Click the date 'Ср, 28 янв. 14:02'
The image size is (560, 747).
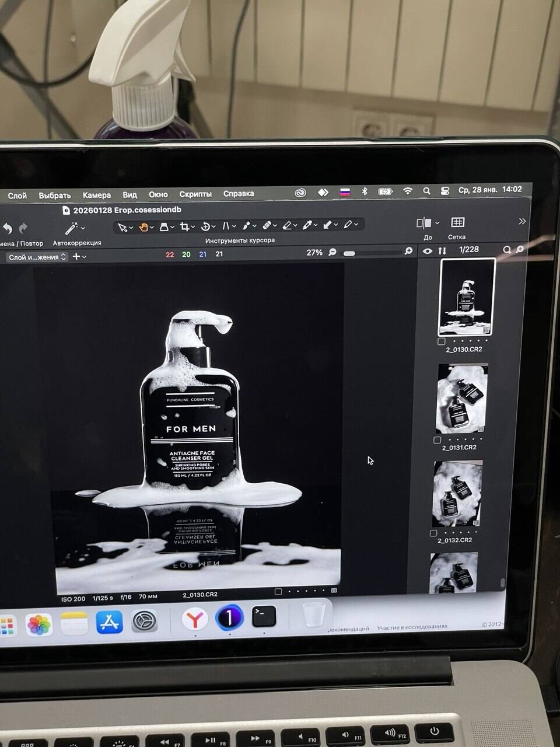[x=490, y=190]
